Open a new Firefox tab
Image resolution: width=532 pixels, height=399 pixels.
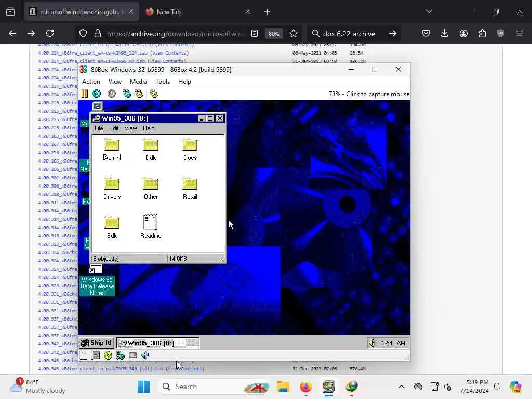point(268,12)
